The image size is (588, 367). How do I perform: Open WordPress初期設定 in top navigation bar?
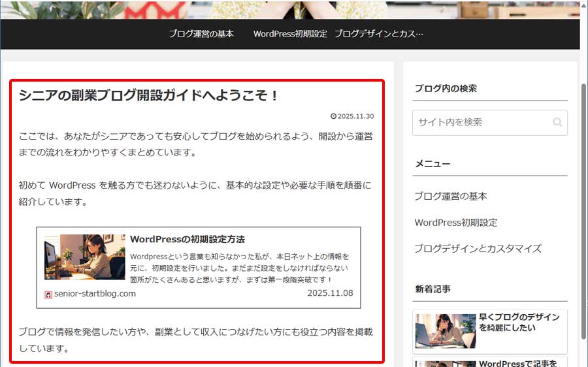coord(290,34)
